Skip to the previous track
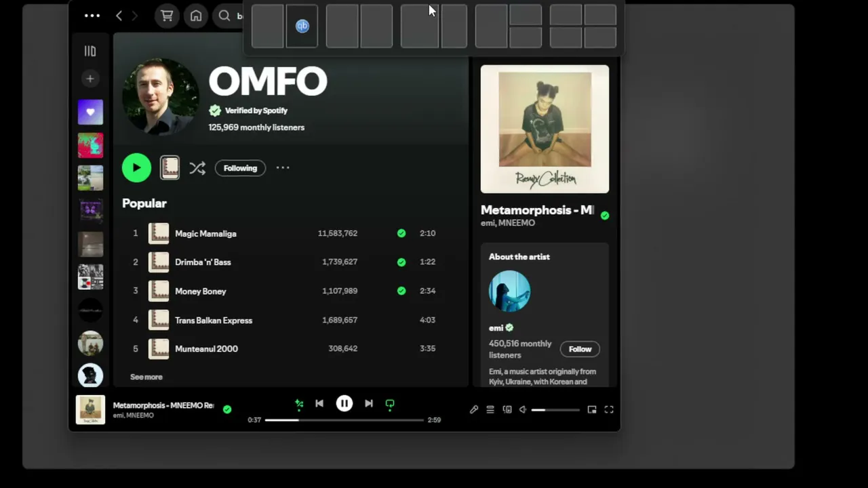This screenshot has height=488, width=868. tap(319, 404)
